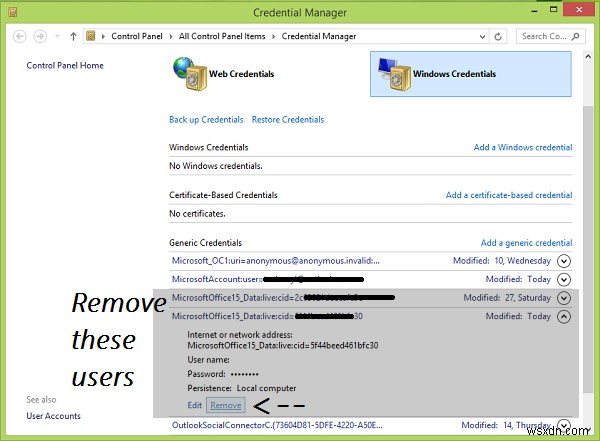Select Control Panel in the breadcrumb
Screen dimensions: 600x441
click(x=137, y=36)
